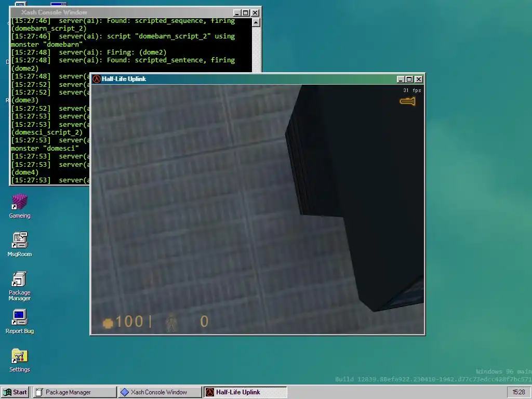The image size is (532, 399).
Task: Close the Half-Life Uplink window
Action: [419, 79]
